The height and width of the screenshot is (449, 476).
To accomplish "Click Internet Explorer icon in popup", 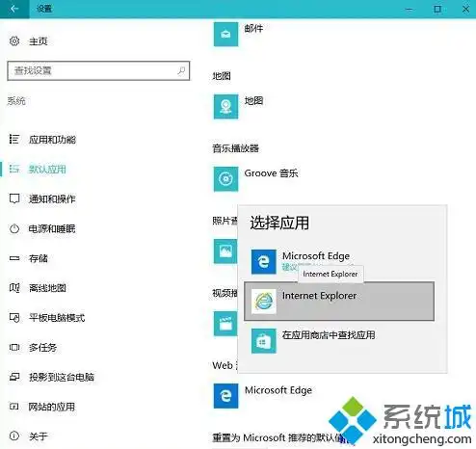I will (264, 302).
